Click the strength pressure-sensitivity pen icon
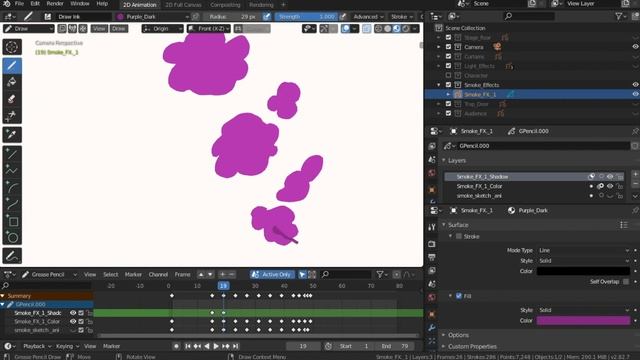The height and width of the screenshot is (360, 640). (343, 17)
